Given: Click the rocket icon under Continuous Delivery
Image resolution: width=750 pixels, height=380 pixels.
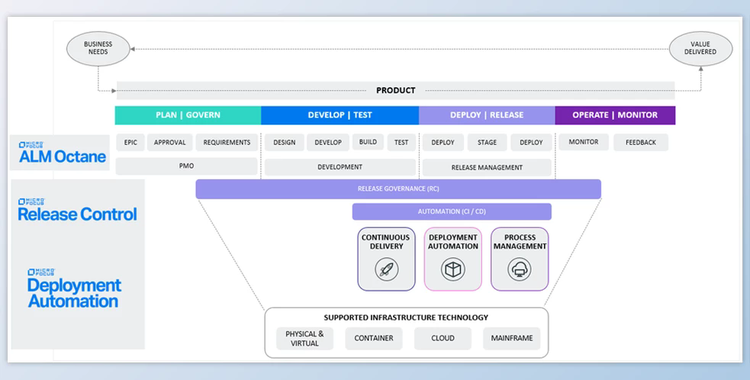Looking at the screenshot, I should [386, 269].
